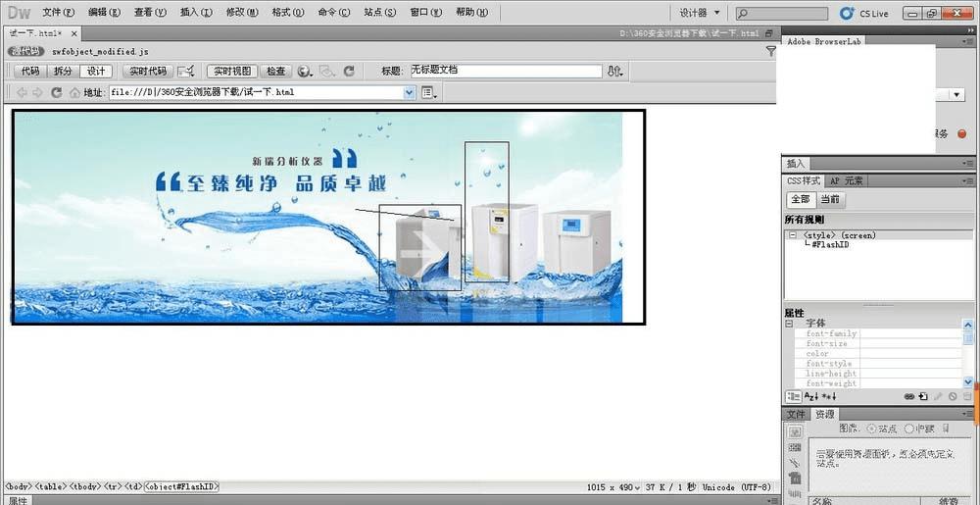Switch to 代码 view
This screenshot has width=980, height=505.
click(x=30, y=72)
